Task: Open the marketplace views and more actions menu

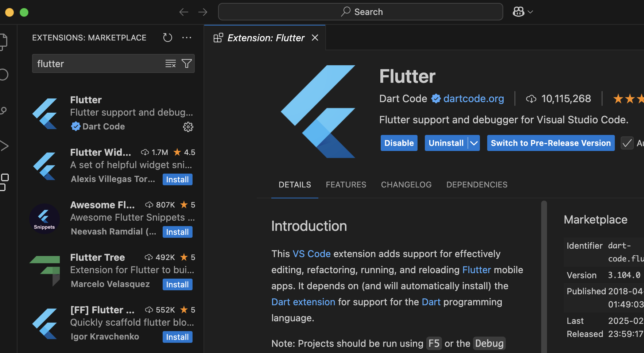Action: [x=187, y=38]
